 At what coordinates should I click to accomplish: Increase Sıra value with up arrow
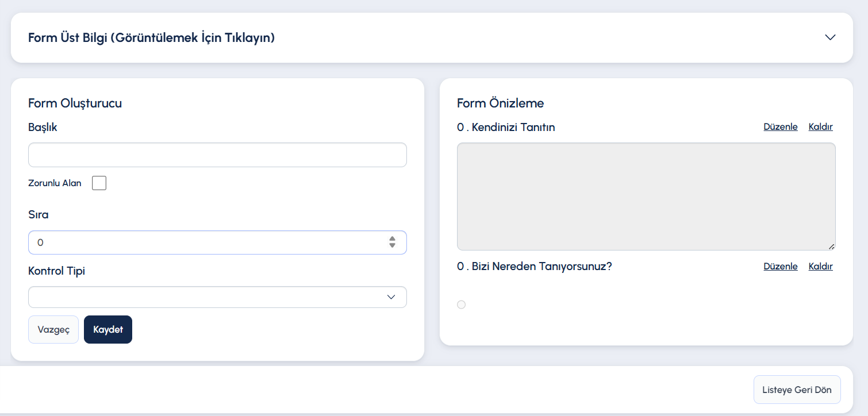point(392,238)
